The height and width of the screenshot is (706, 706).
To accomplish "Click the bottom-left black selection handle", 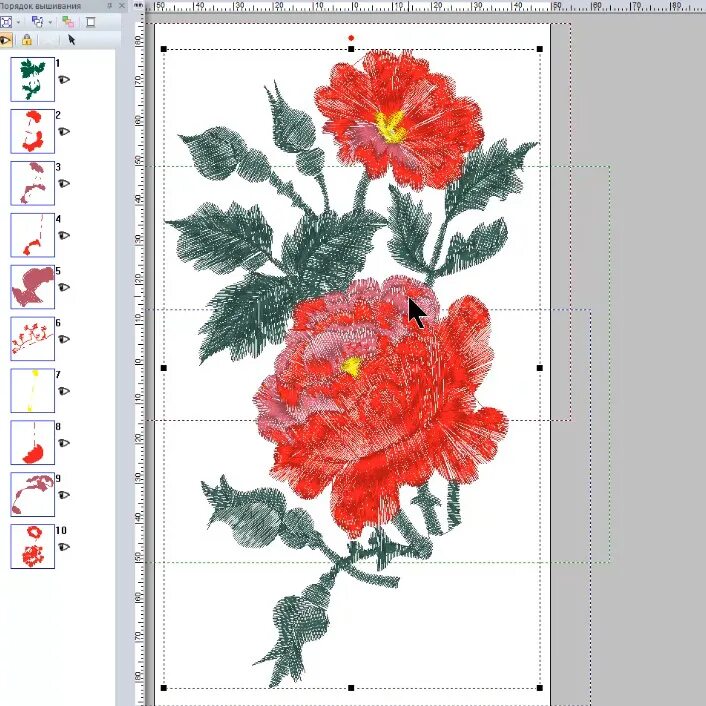I will [163, 688].
